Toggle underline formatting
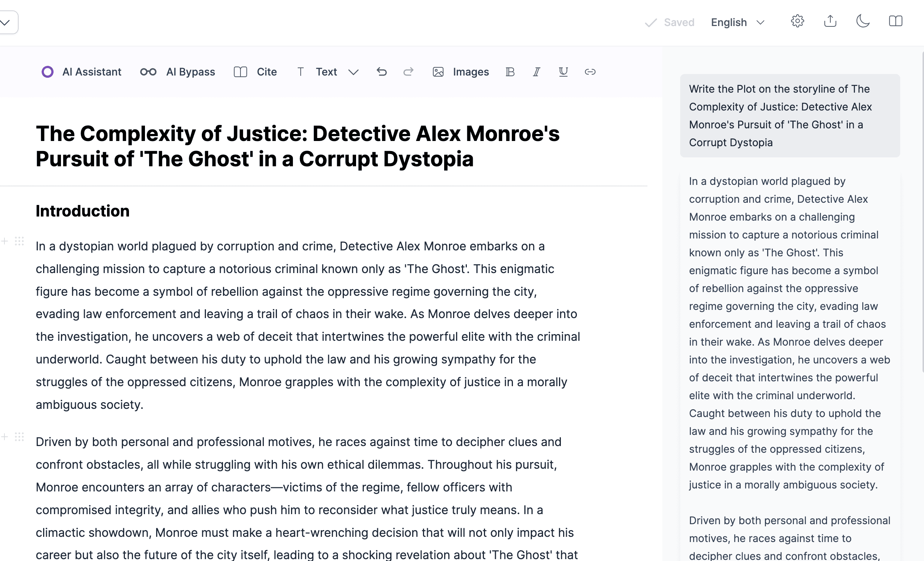This screenshot has height=561, width=924. coord(563,72)
